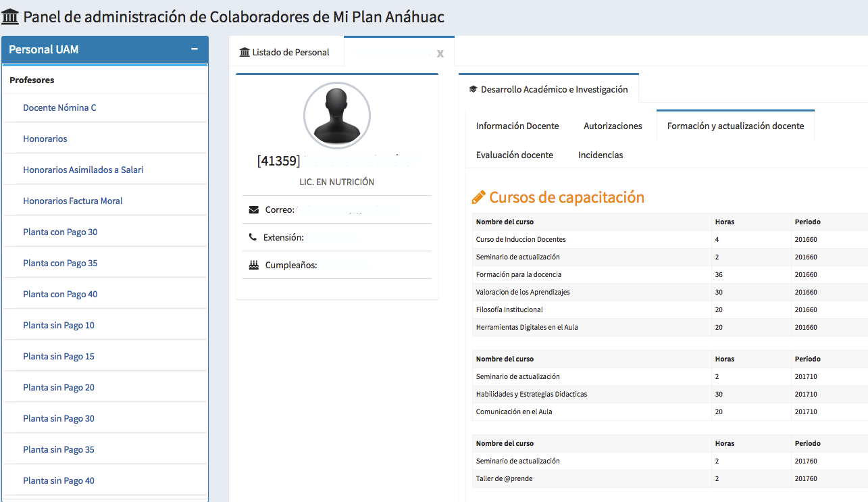Screen dimensions: 868x502
Task: Click the building icon on Listado de Personal tab
Action: (x=245, y=52)
